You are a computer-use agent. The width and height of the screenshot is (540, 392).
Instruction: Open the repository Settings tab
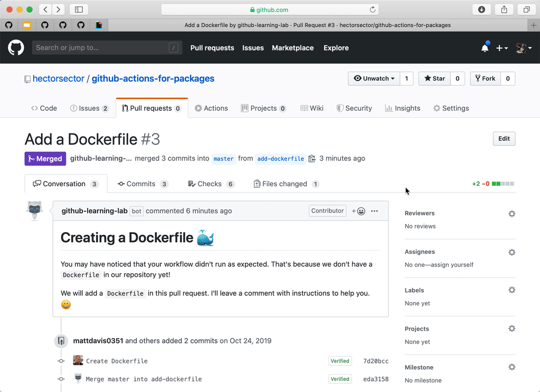(x=451, y=108)
